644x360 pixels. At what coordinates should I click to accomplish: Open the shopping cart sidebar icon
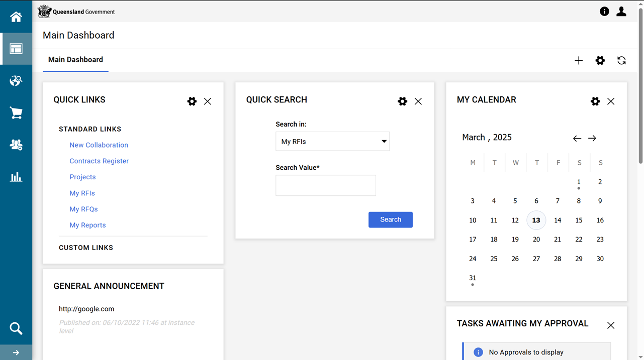tap(16, 113)
